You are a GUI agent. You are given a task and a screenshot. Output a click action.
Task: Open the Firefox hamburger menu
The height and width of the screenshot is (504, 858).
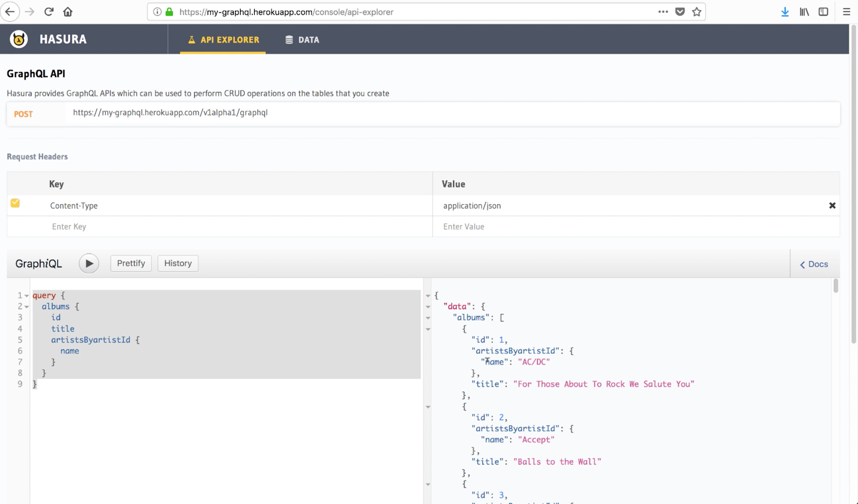[847, 11]
